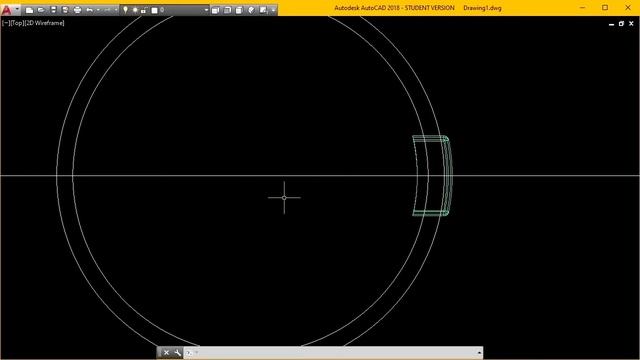Click the Layer Properties icon after layer dropdown
640x360 pixels.
point(215,10)
